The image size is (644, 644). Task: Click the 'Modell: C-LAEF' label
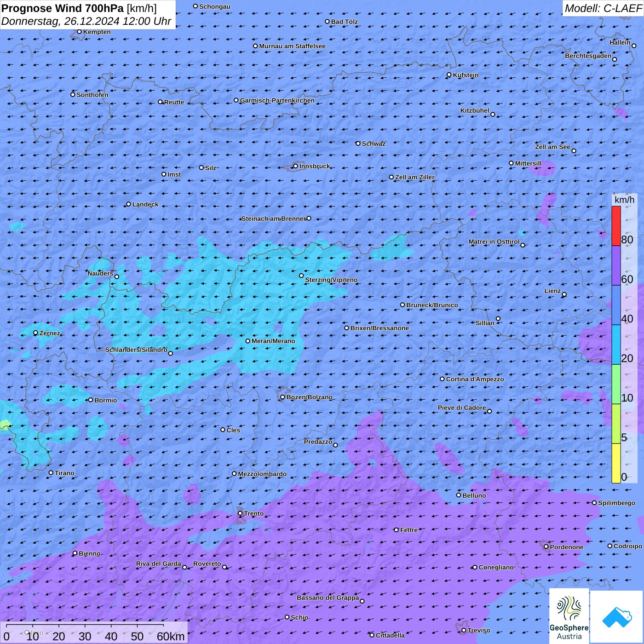click(x=603, y=8)
